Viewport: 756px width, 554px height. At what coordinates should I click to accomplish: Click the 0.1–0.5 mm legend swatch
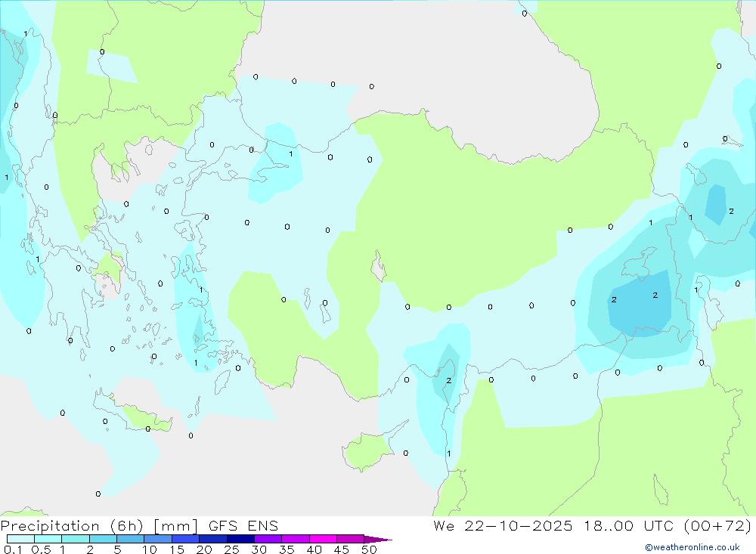point(20,539)
